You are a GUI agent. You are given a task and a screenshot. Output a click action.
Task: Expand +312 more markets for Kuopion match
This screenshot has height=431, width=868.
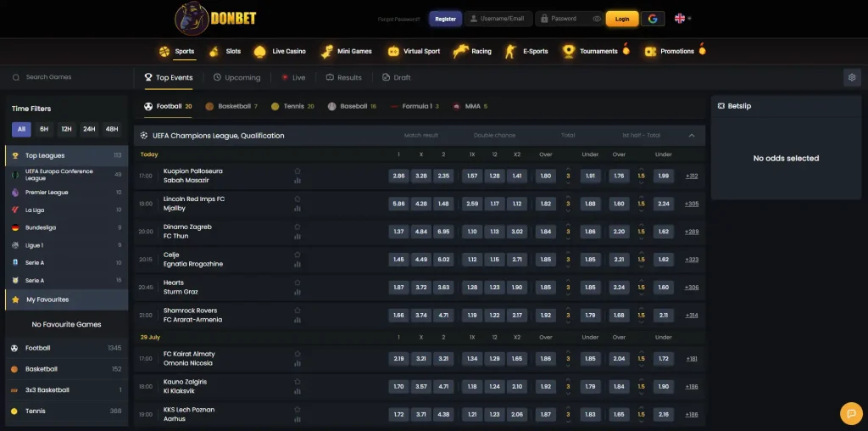coord(692,176)
